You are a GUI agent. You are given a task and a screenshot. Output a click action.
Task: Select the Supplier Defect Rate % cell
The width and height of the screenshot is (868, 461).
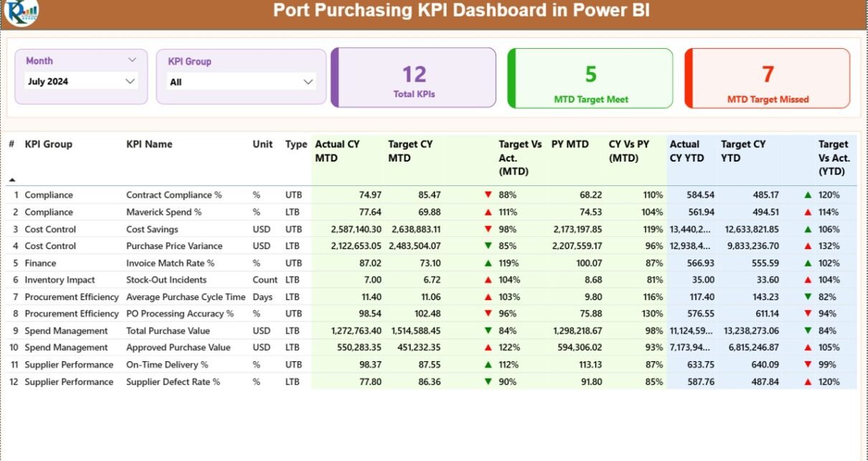(173, 382)
